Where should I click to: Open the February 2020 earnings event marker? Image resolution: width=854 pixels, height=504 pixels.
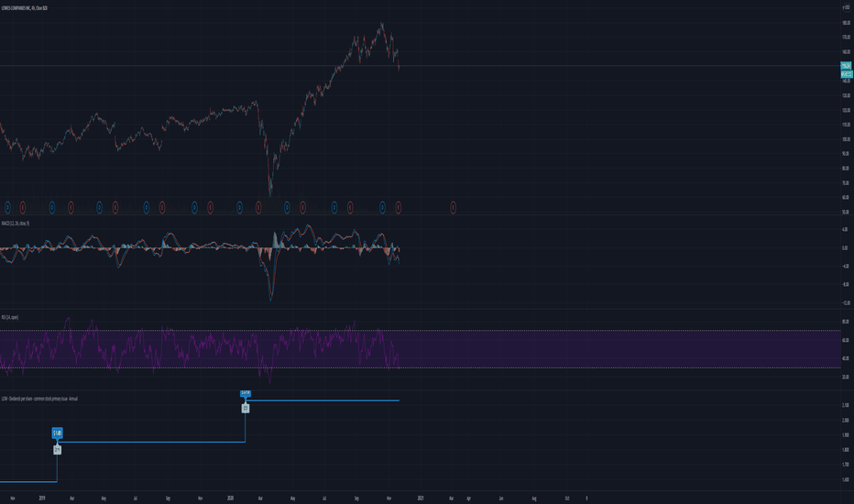(x=258, y=207)
